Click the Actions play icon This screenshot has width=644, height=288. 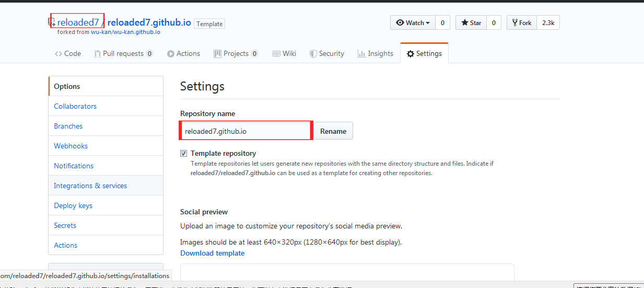pyautogui.click(x=171, y=54)
